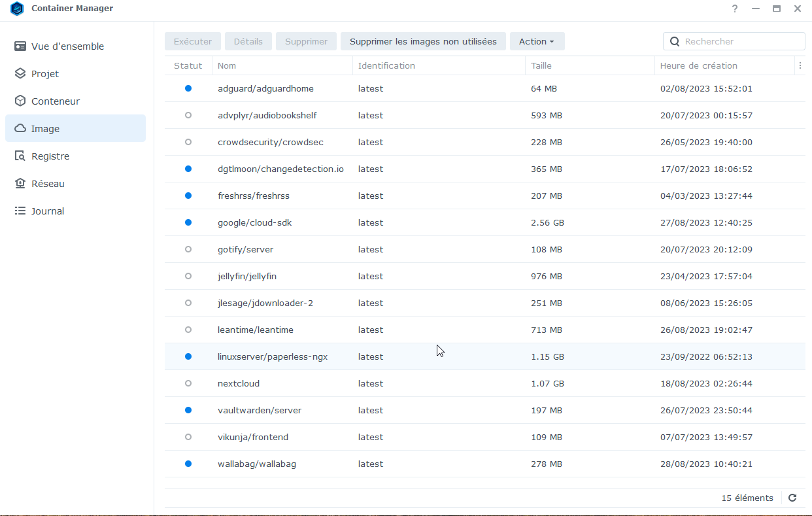Sort by Heure de création header
The width and height of the screenshot is (812, 516).
(698, 65)
